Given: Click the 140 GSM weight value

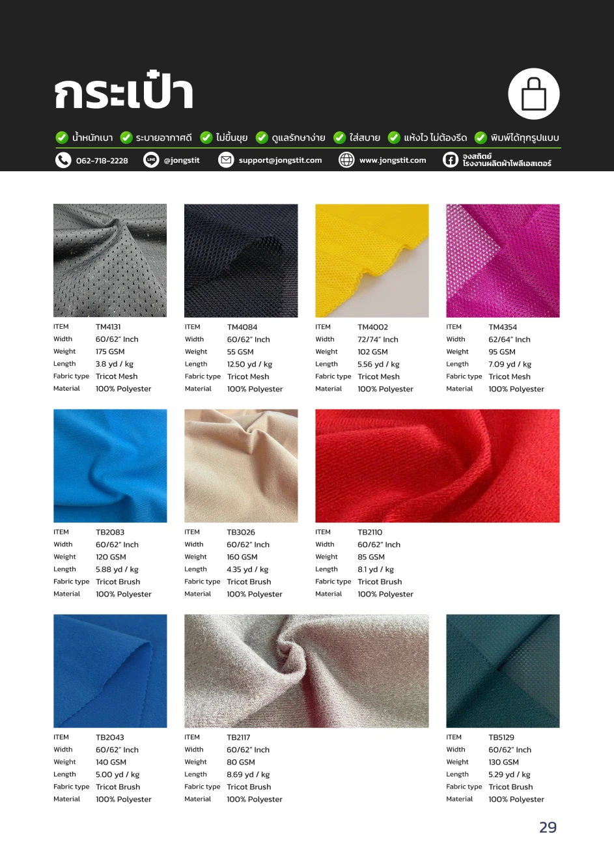Looking at the screenshot, I should pos(111,762).
